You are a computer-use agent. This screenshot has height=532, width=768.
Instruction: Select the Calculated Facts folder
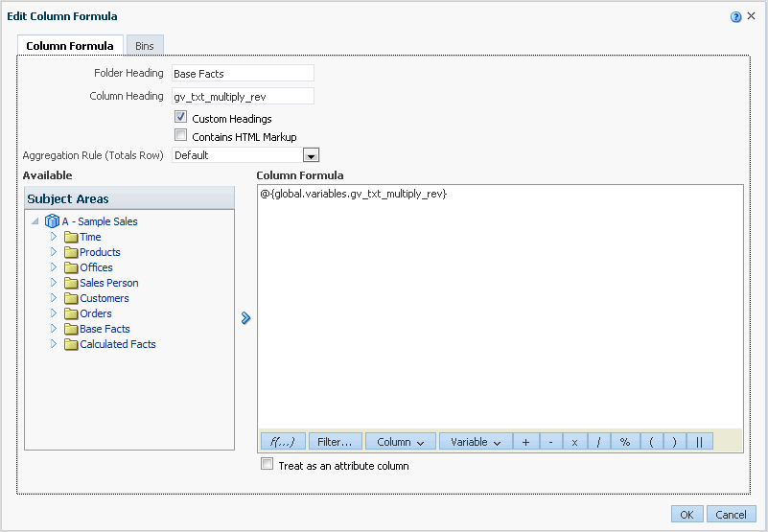(117, 344)
